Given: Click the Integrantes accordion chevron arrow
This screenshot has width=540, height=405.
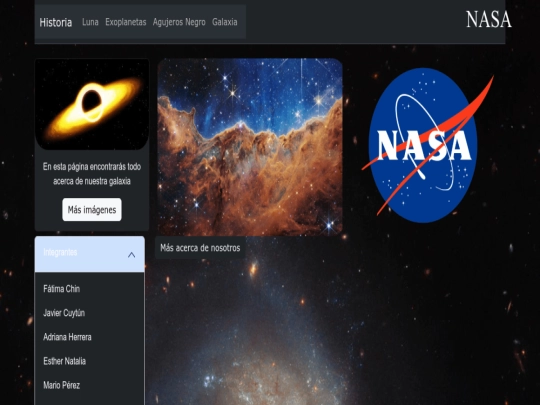Looking at the screenshot, I should point(132,255).
